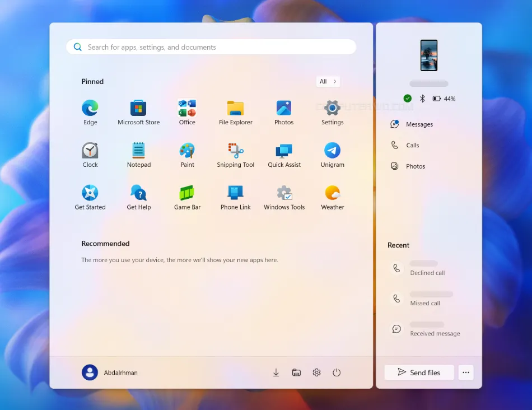The width and height of the screenshot is (532, 410).
Task: Click the green connected checkmark icon
Action: tap(408, 99)
